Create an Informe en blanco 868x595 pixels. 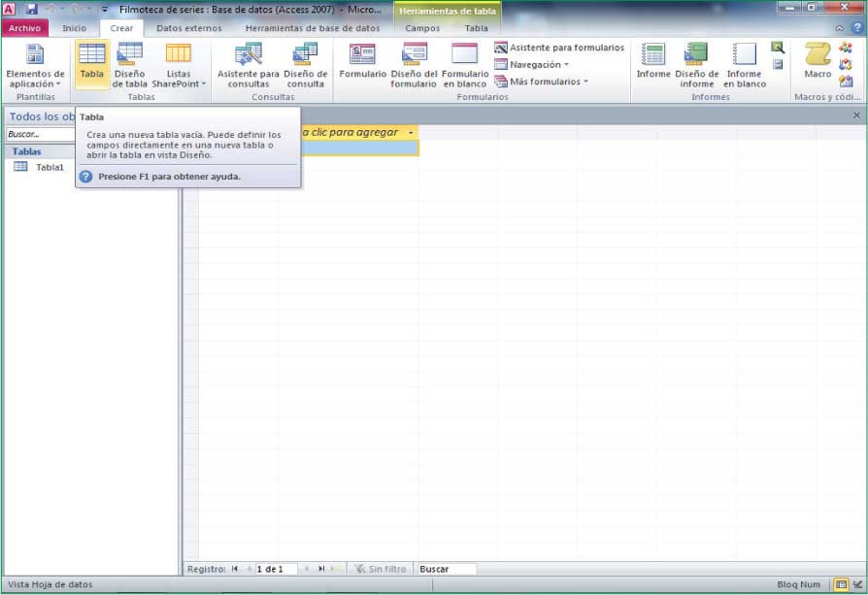pos(745,65)
